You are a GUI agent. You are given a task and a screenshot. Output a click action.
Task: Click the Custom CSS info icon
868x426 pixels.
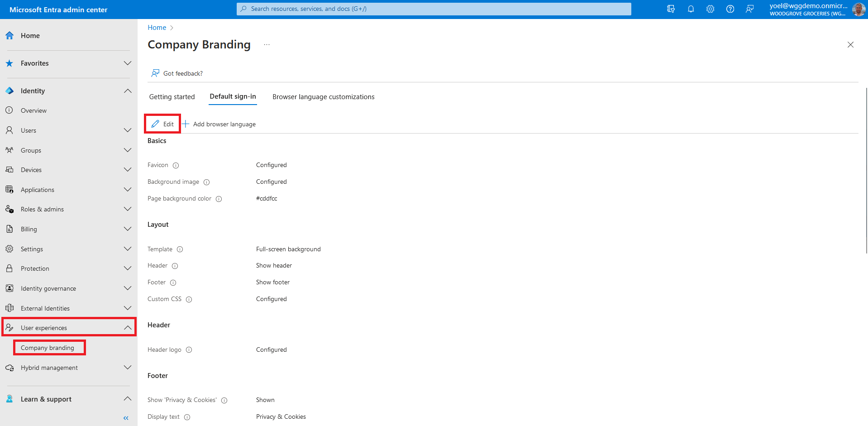point(189,300)
